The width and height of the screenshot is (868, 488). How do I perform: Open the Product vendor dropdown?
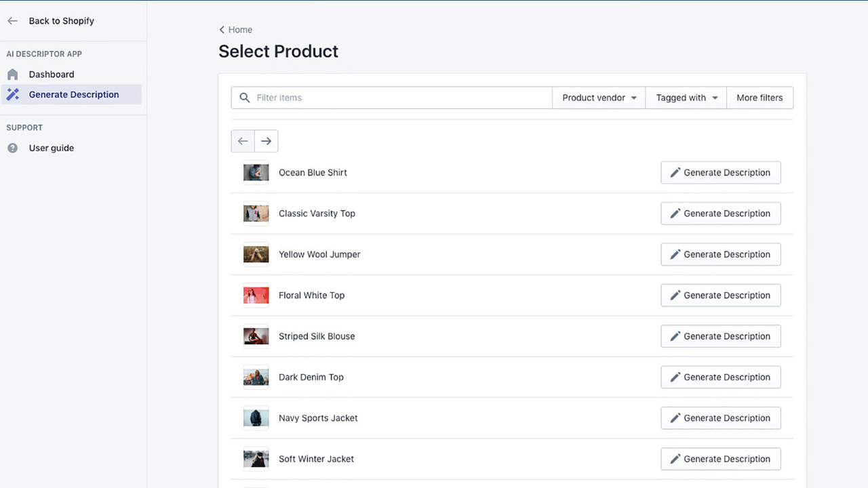(x=597, y=98)
